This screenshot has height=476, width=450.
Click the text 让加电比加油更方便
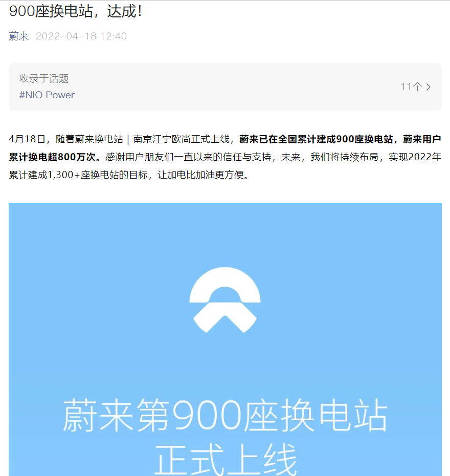(201, 175)
